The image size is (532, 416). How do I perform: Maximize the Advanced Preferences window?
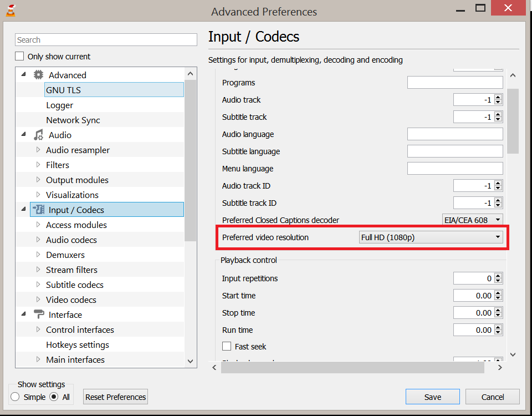(480, 8)
